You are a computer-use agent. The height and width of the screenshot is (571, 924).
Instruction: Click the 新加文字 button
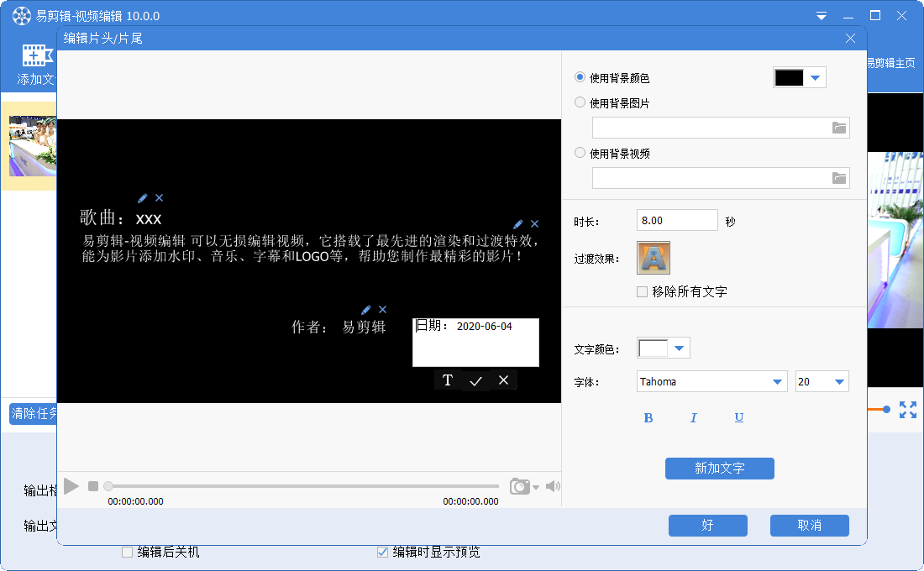tap(719, 469)
